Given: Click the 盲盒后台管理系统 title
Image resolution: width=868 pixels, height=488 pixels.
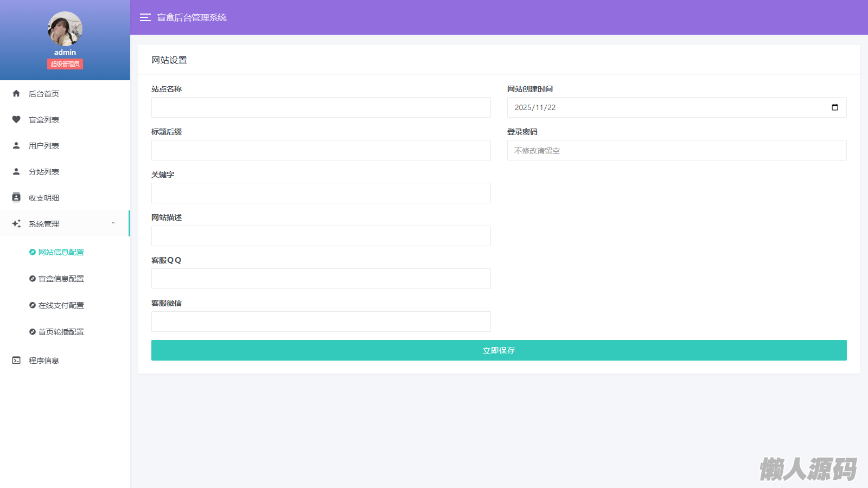Looking at the screenshot, I should [192, 17].
